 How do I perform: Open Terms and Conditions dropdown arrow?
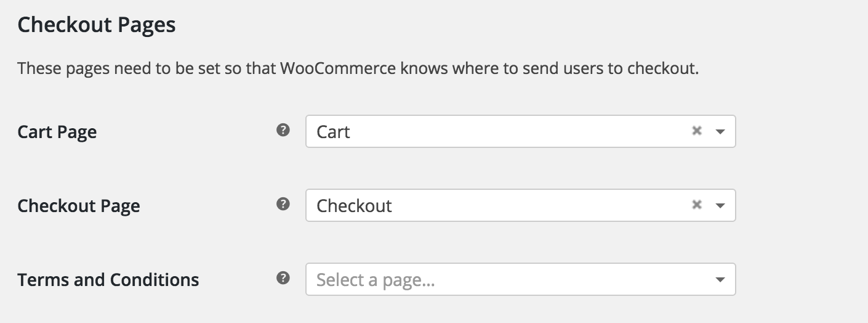tap(720, 280)
